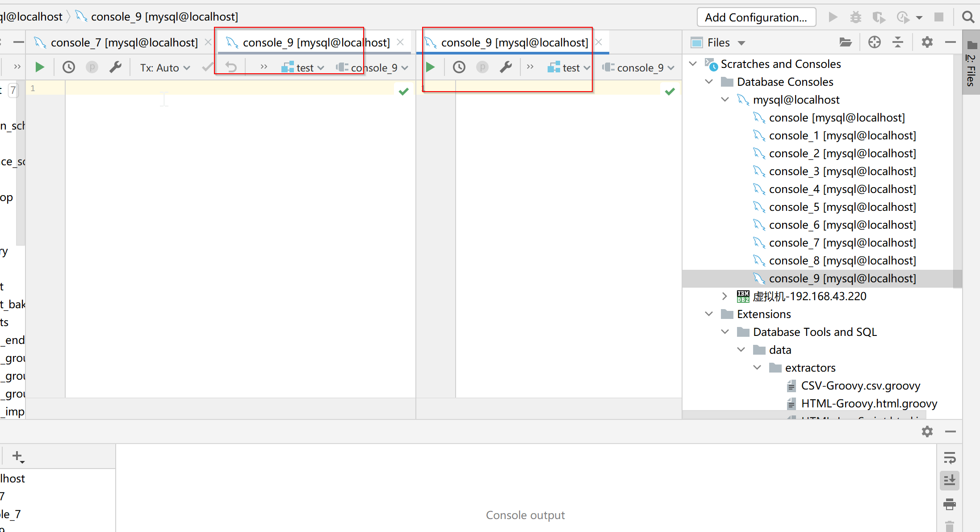Hide the Files panel with minus icon
Viewport: 980px width, 532px height.
coord(951,42)
